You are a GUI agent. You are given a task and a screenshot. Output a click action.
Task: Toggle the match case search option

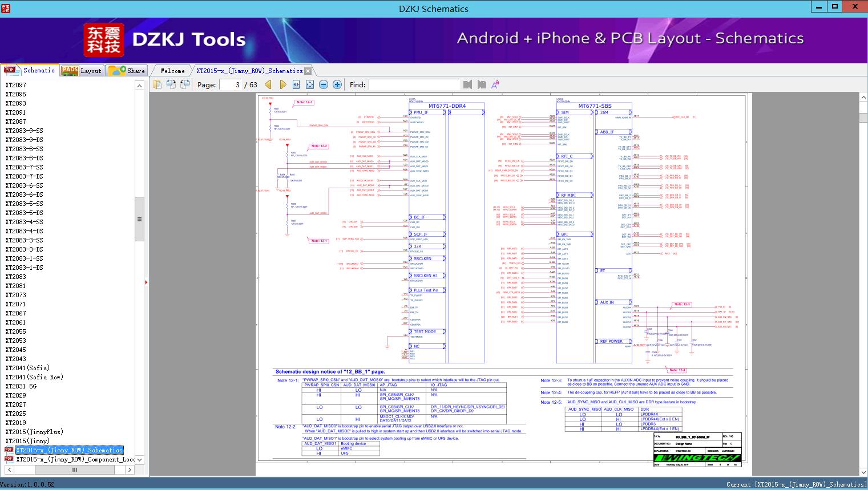495,84
